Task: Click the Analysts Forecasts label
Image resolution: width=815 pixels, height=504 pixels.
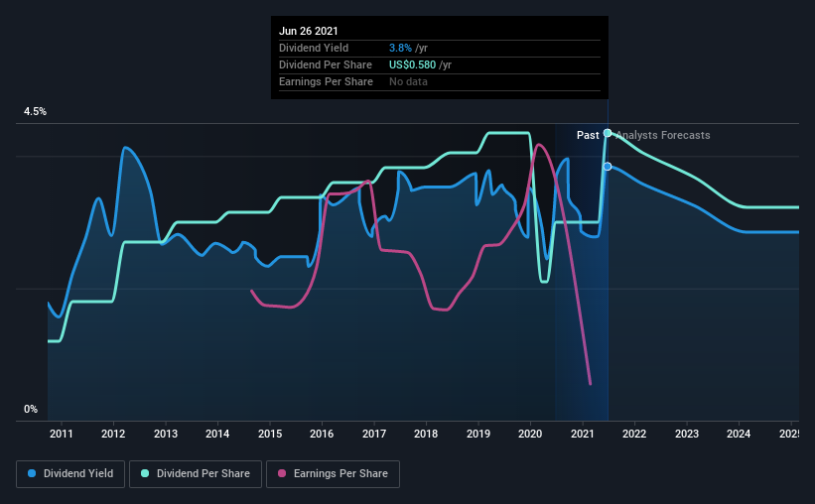Action: (663, 135)
